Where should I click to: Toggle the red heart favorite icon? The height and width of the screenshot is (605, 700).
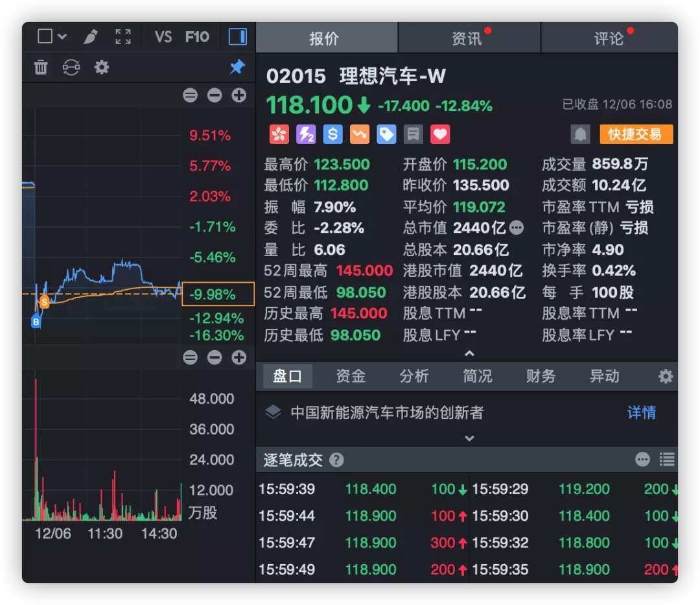point(440,134)
